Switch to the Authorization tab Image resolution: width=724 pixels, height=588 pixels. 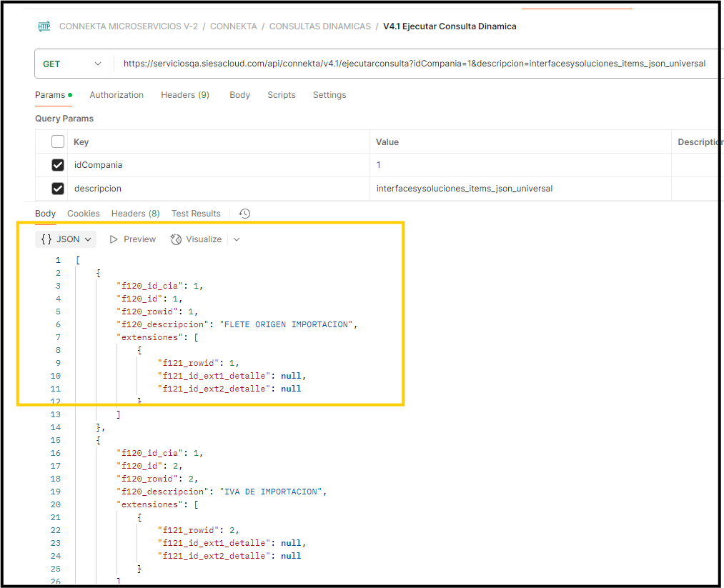click(116, 94)
